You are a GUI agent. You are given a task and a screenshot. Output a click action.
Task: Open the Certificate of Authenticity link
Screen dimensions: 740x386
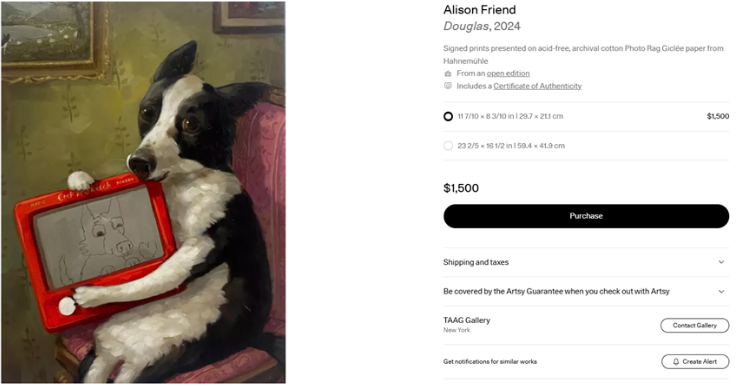pyautogui.click(x=538, y=86)
